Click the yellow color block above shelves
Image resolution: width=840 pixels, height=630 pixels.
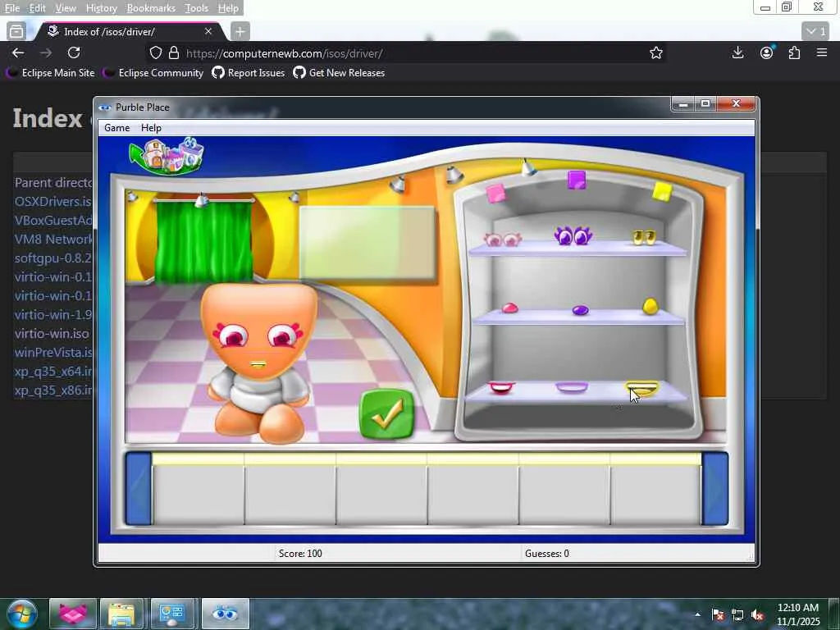tap(662, 191)
